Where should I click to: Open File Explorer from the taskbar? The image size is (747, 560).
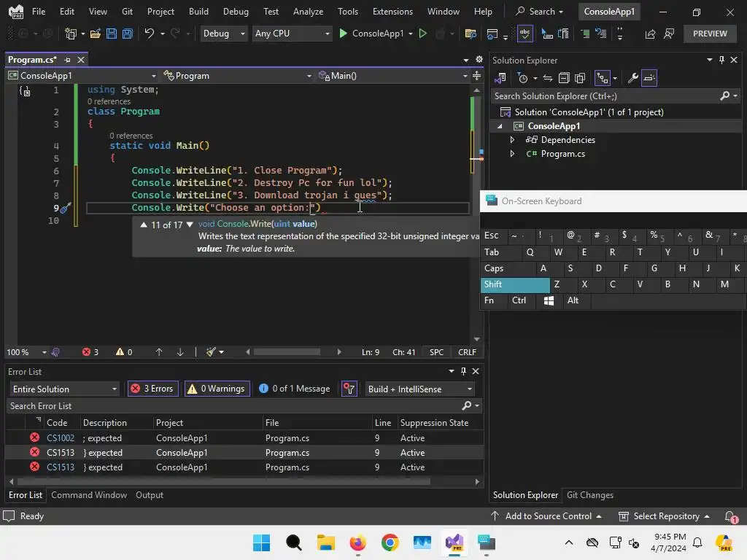tap(326, 542)
